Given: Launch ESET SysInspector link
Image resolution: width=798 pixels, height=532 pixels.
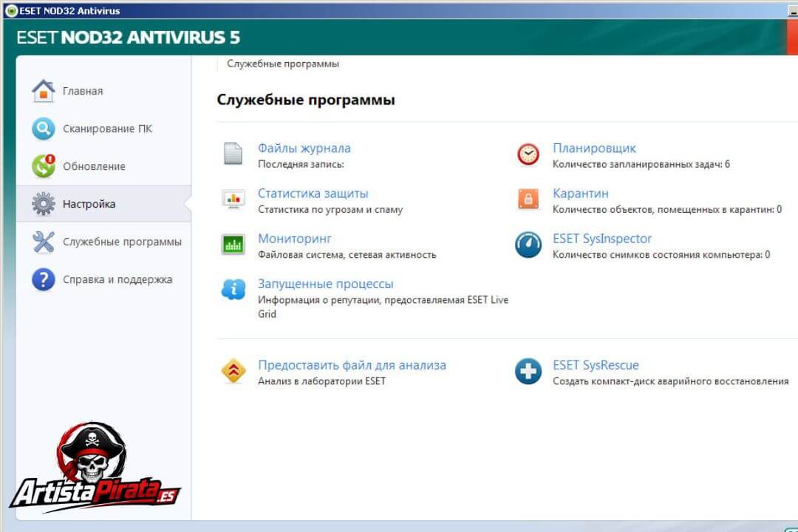Looking at the screenshot, I should [602, 239].
